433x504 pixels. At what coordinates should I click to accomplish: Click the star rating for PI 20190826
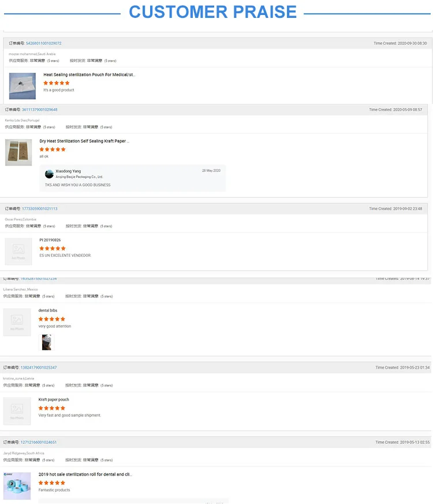53,248
